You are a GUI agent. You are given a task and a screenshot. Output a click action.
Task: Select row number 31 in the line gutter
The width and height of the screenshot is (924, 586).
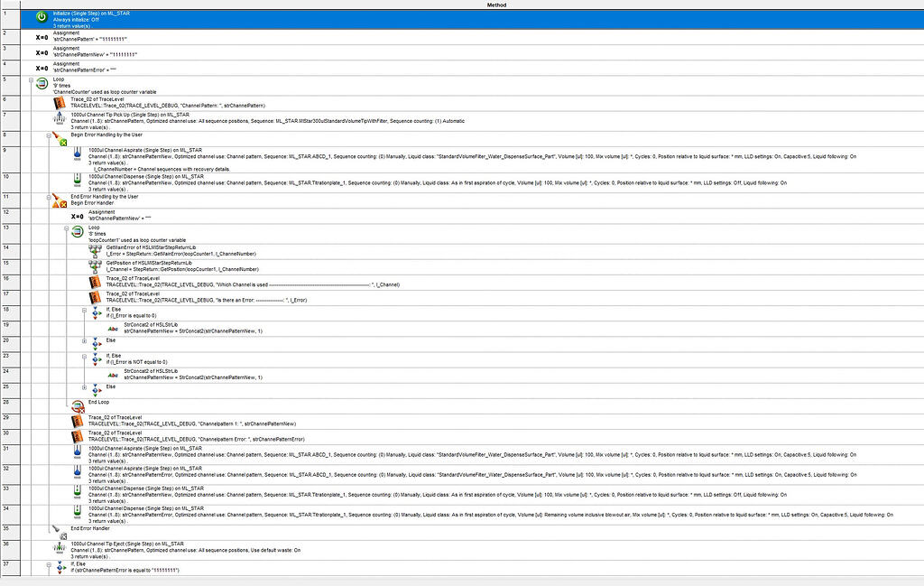10,454
